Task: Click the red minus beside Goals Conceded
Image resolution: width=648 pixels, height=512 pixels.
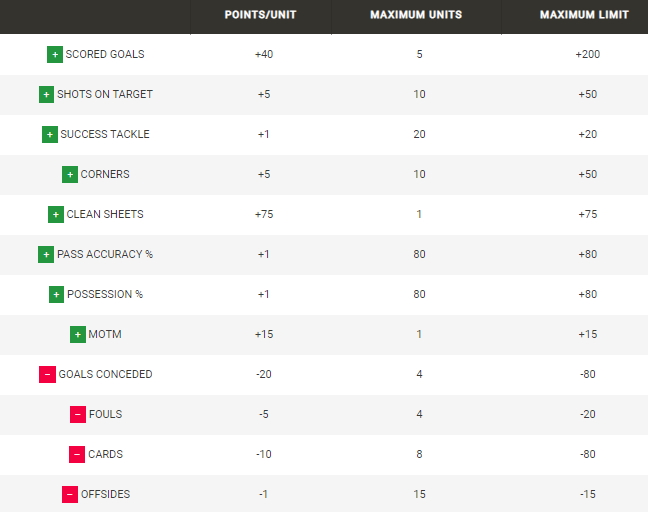Action: pos(47,374)
